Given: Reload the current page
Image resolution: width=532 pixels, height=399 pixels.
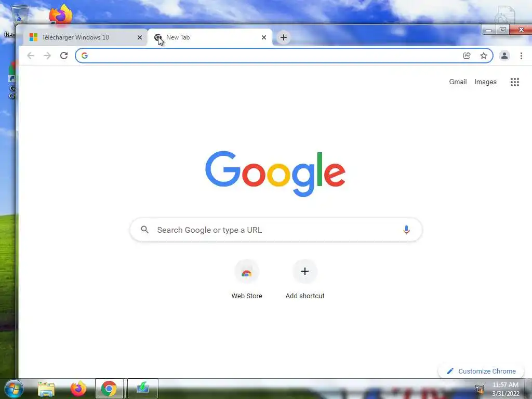Looking at the screenshot, I should [x=64, y=56].
